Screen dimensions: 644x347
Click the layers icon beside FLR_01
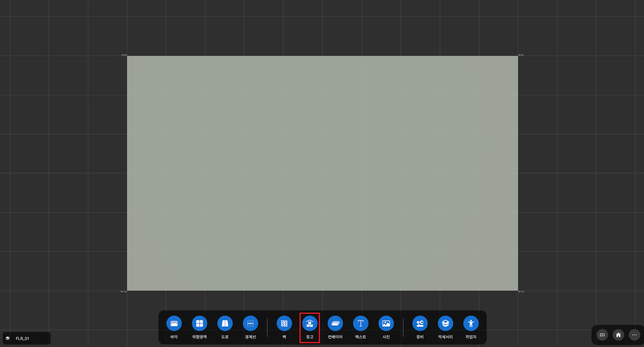pyautogui.click(x=8, y=338)
